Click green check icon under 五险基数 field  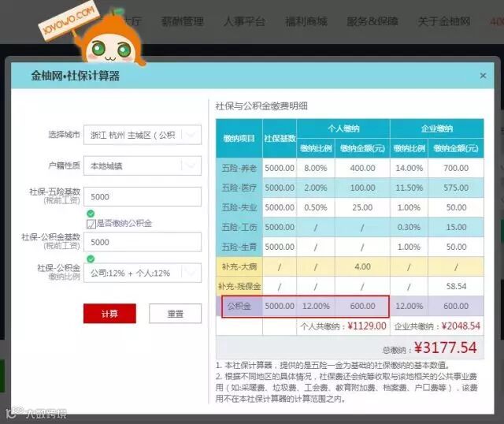tap(91, 214)
